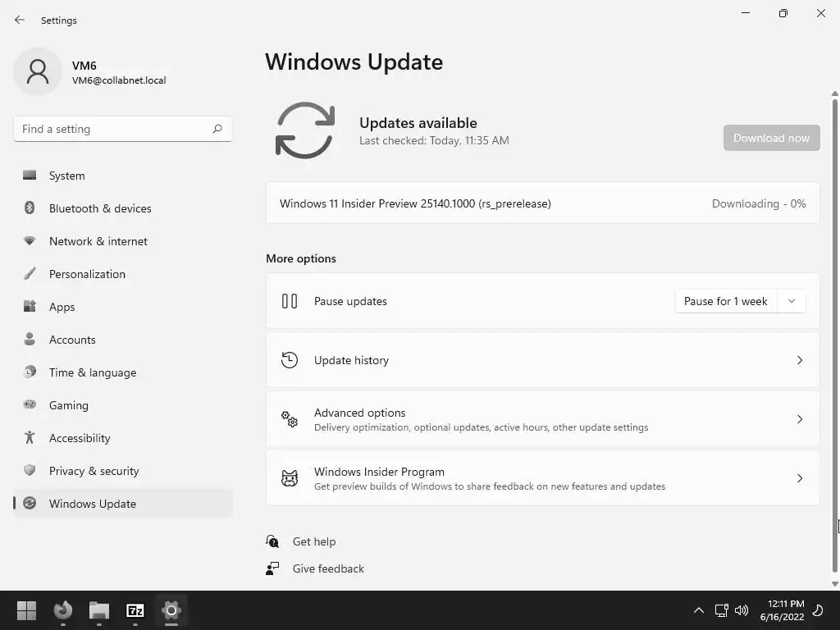This screenshot has width=840, height=630.
Task: Click the Downloading - 0% status text
Action: [x=759, y=203]
